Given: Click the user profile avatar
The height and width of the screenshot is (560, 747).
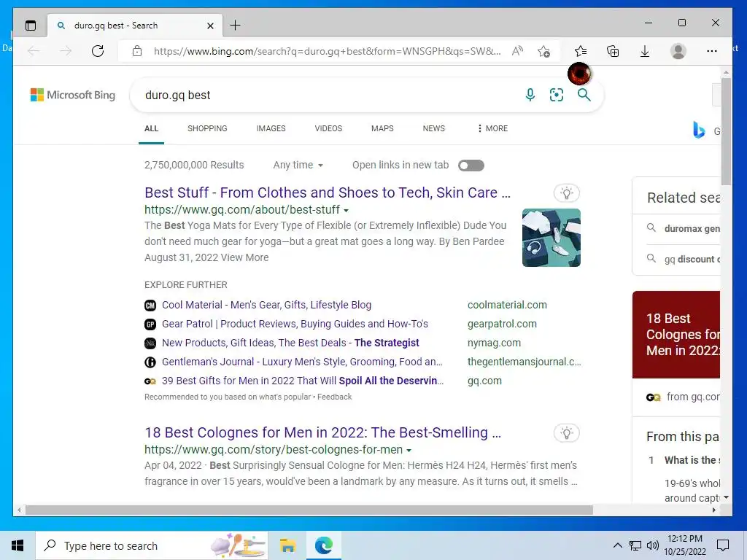Looking at the screenshot, I should (x=678, y=51).
